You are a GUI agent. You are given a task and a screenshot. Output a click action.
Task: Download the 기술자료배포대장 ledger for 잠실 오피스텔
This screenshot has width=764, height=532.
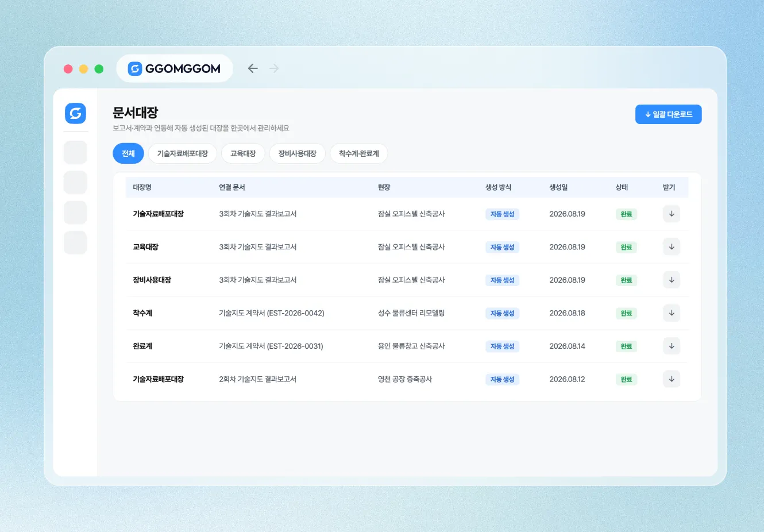click(x=672, y=214)
